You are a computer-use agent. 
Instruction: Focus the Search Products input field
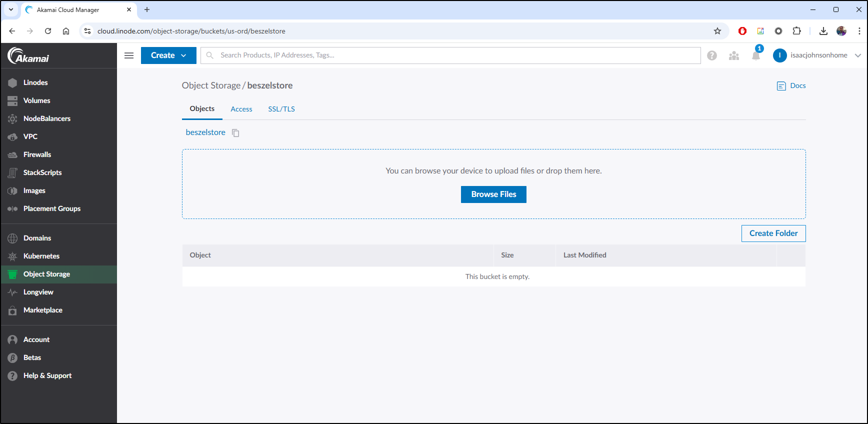pyautogui.click(x=450, y=55)
